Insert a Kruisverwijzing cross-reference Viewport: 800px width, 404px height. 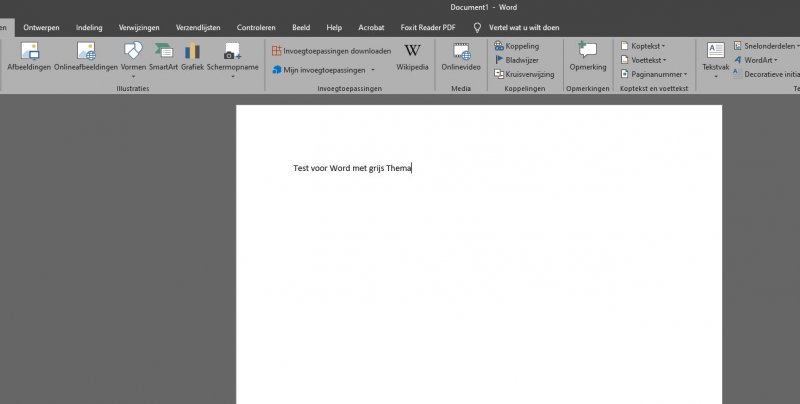(523, 74)
